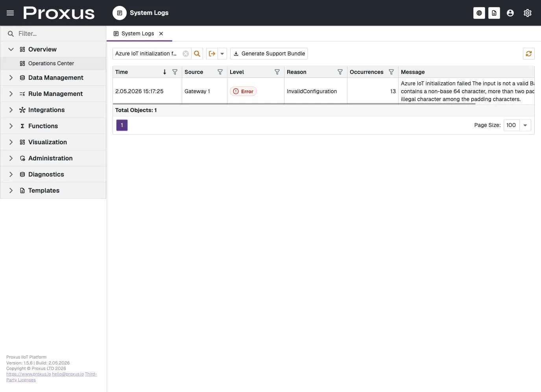Expand the Visualization section
The height and width of the screenshot is (392, 541).
coord(11,142)
